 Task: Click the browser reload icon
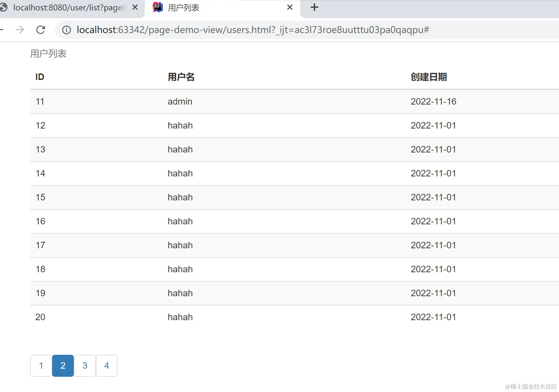(40, 30)
